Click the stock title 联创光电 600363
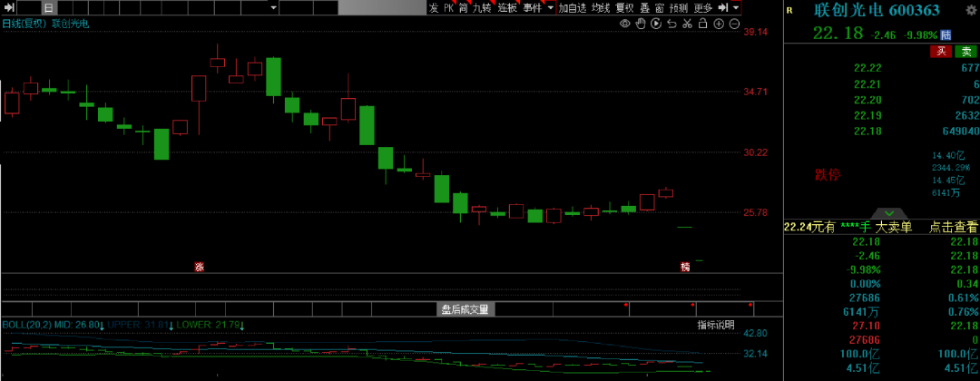 [x=877, y=10]
